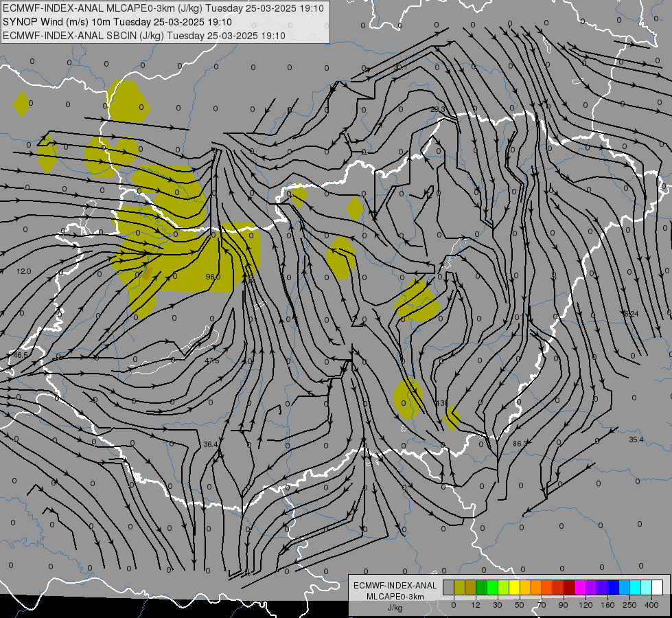The height and width of the screenshot is (618, 672).
Task: Select the 47.5 value on the map
Action: pos(212,360)
